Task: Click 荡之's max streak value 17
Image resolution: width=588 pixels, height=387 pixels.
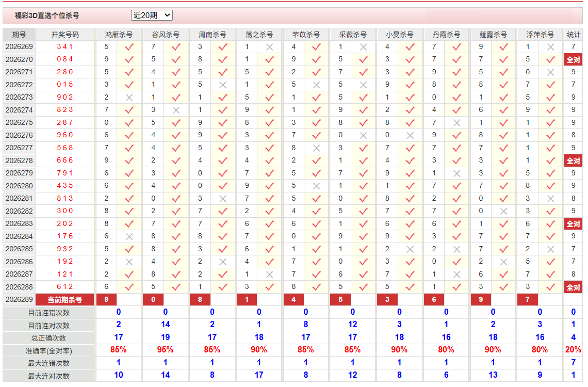Action: (x=259, y=375)
